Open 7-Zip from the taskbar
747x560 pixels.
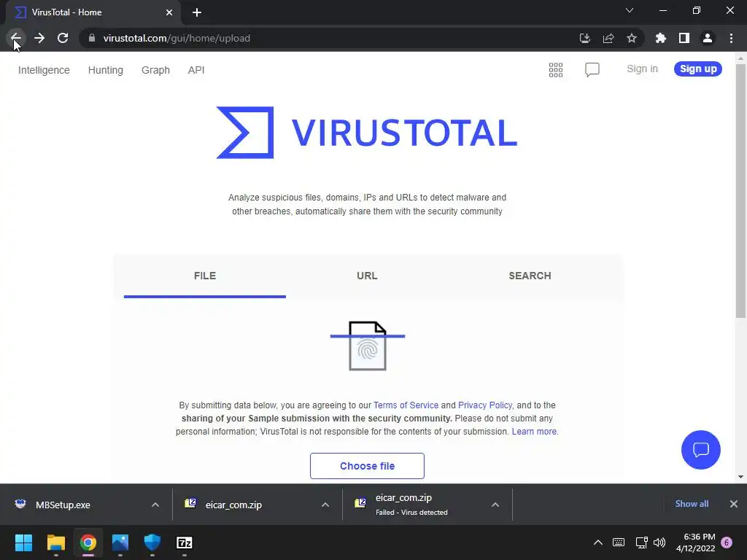pos(185,542)
